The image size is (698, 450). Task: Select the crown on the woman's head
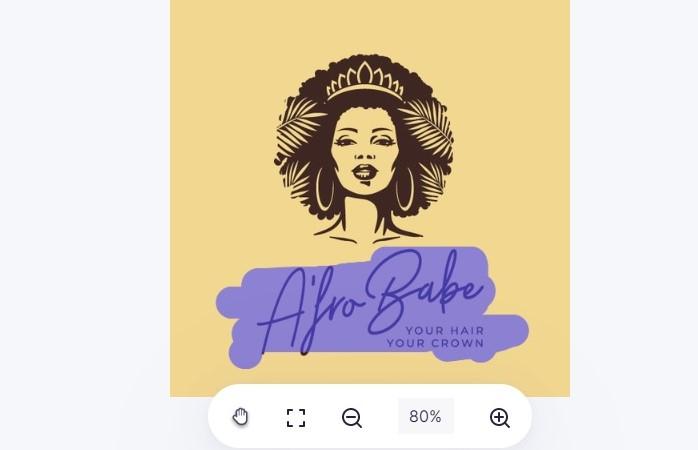(x=365, y=81)
